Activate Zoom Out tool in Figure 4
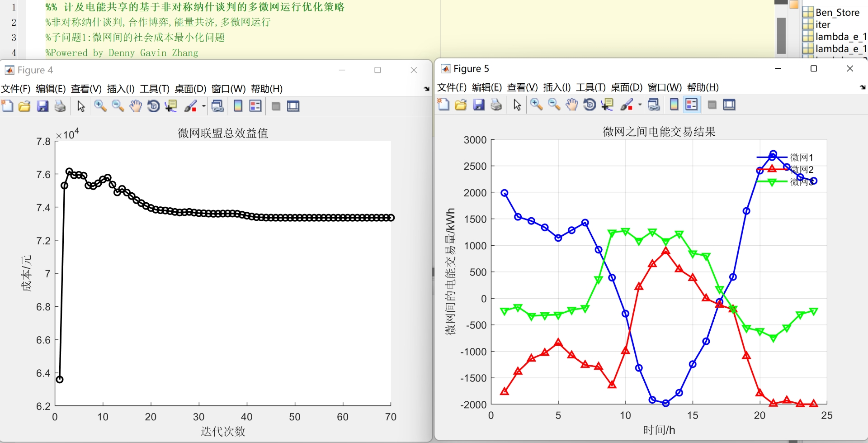The image size is (868, 443). pyautogui.click(x=118, y=106)
